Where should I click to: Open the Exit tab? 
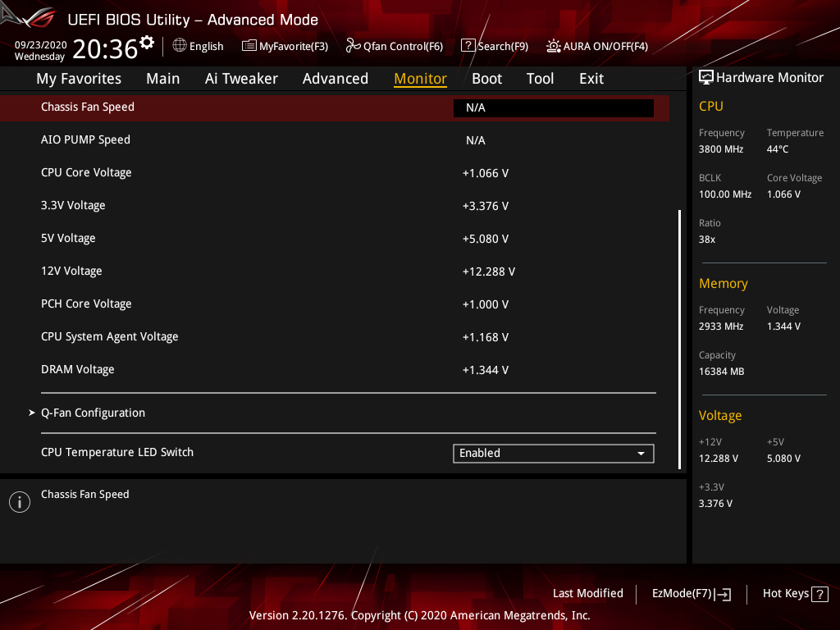591,79
